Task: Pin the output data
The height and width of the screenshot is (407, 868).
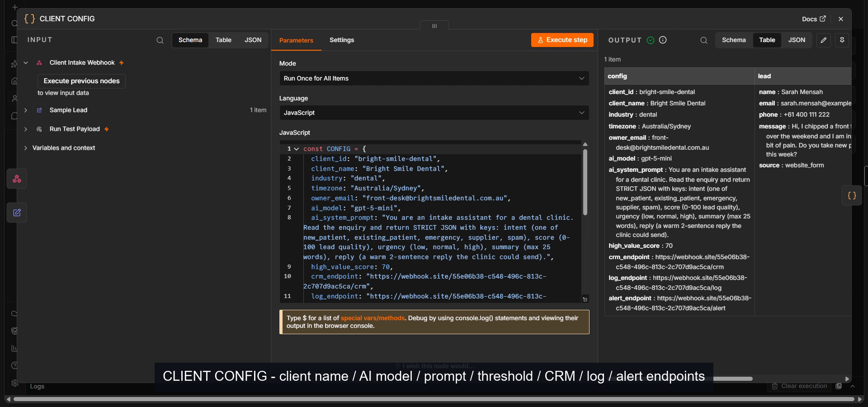Action: coord(842,40)
